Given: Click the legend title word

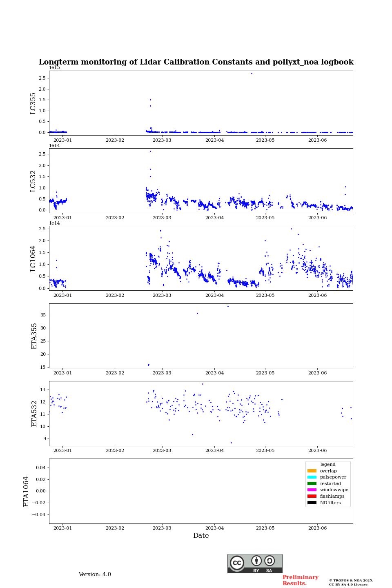Looking at the screenshot, I should [x=328, y=465].
